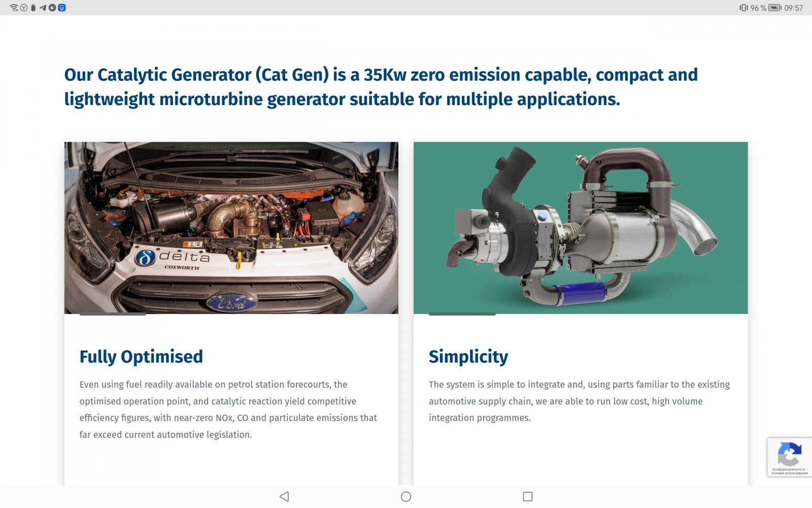Open the Ford engine bay photo
Image resolution: width=812 pixels, height=508 pixels.
231,228
